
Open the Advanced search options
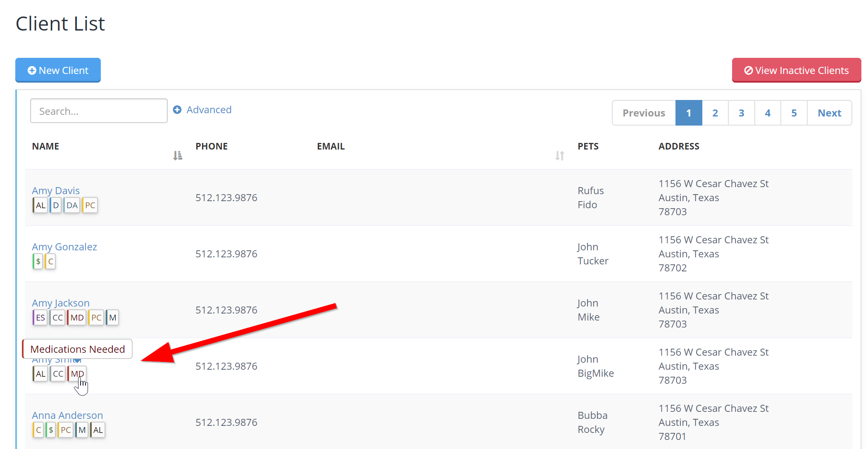point(203,109)
